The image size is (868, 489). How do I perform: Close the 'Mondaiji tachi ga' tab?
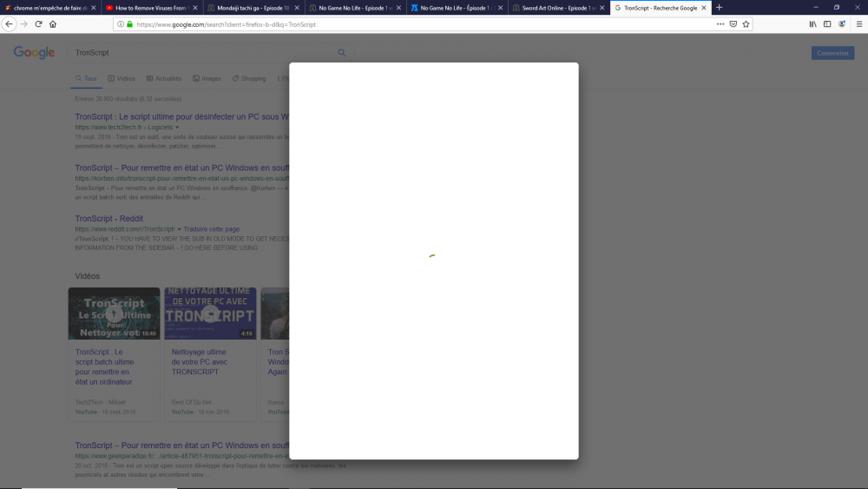(x=297, y=8)
